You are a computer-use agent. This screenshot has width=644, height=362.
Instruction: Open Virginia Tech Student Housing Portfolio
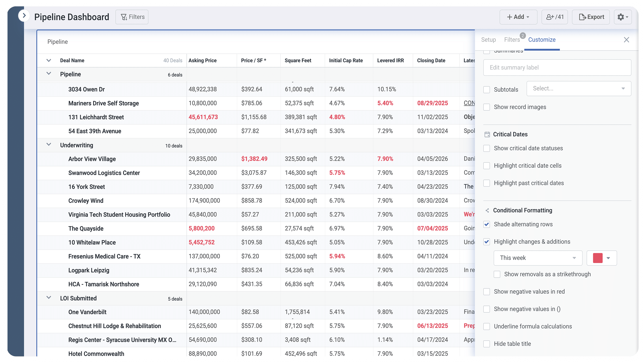(x=119, y=215)
